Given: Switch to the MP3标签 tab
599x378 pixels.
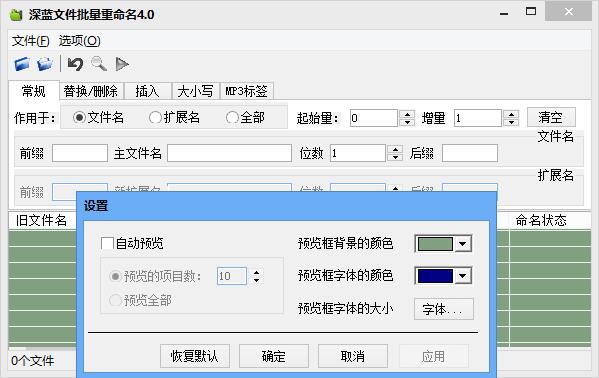Looking at the screenshot, I should [x=246, y=91].
